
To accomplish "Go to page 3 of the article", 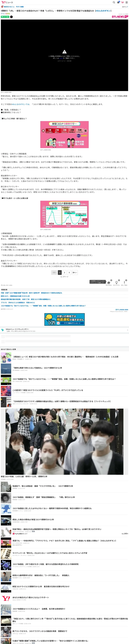I will coord(69,273).
